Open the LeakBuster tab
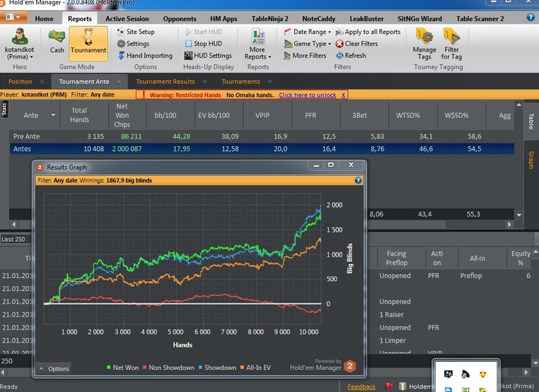This screenshot has width=539, height=392. 367,19
